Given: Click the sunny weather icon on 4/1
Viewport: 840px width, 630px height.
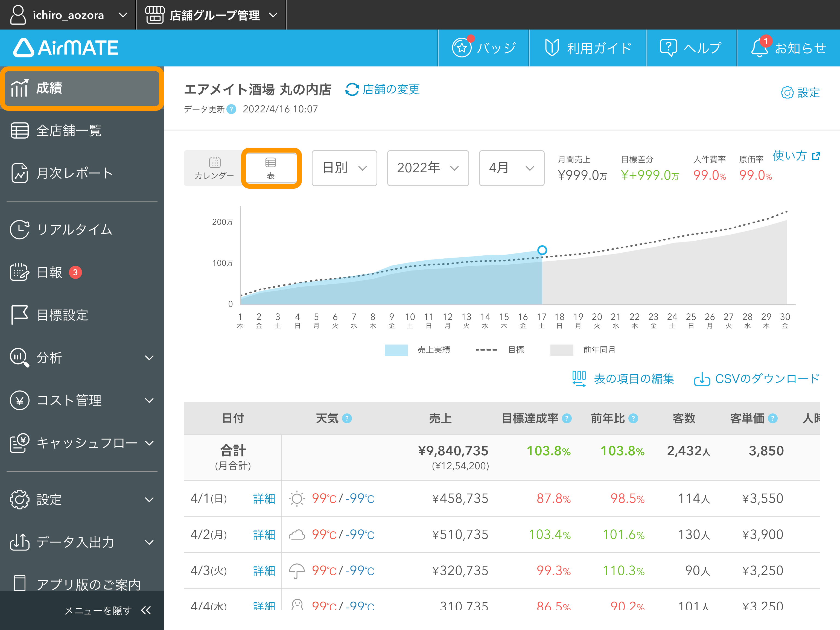Looking at the screenshot, I should [297, 498].
